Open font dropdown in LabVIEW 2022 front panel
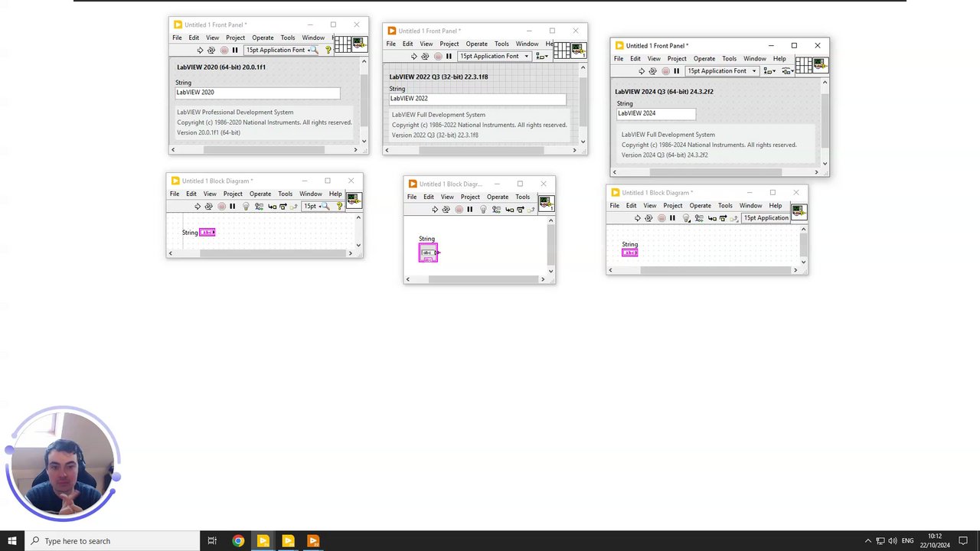 [494, 57]
